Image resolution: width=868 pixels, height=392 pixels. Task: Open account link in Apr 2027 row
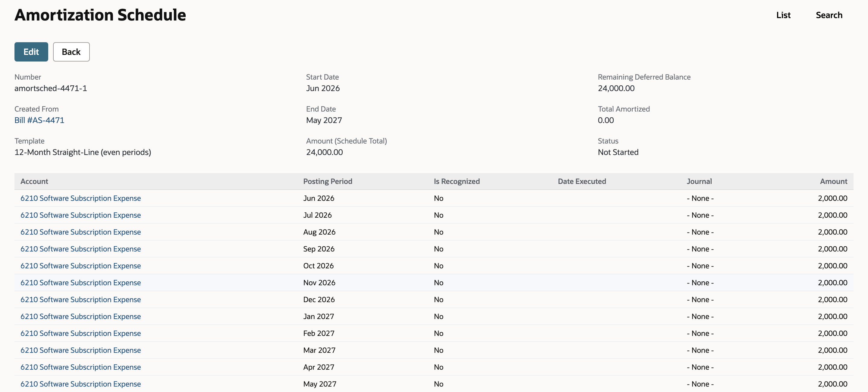click(80, 367)
